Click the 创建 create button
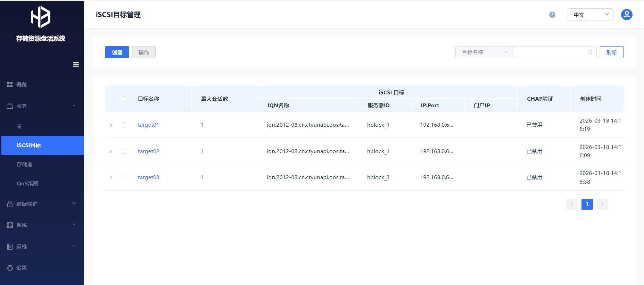Viewport: 644px width, 285px height. click(117, 52)
